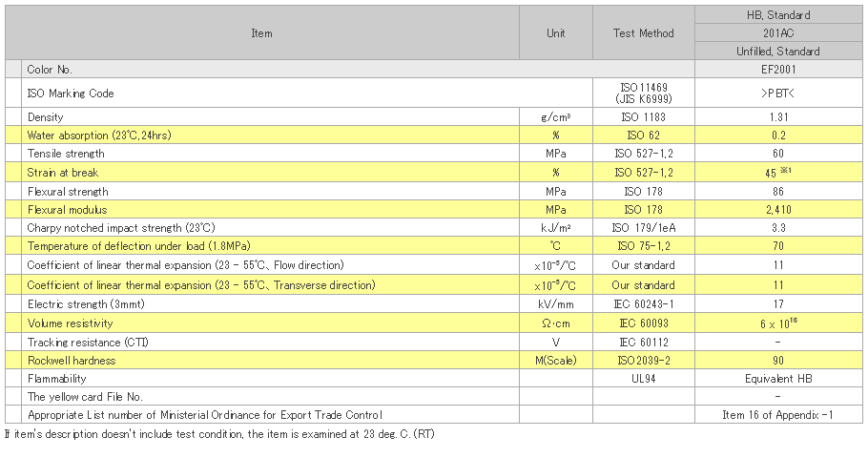Screen dimensions: 868x458
Task: Click the Volume resistivity row label
Action: pos(71,323)
